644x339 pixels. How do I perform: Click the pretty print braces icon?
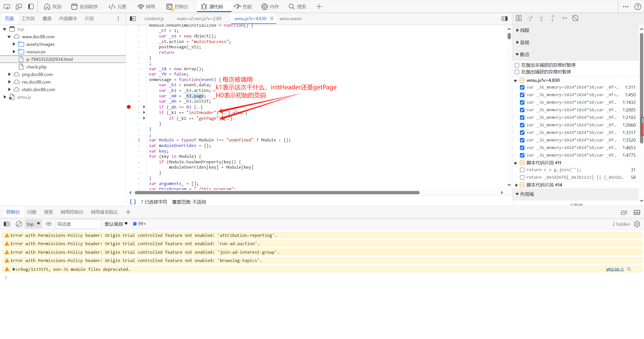click(133, 202)
